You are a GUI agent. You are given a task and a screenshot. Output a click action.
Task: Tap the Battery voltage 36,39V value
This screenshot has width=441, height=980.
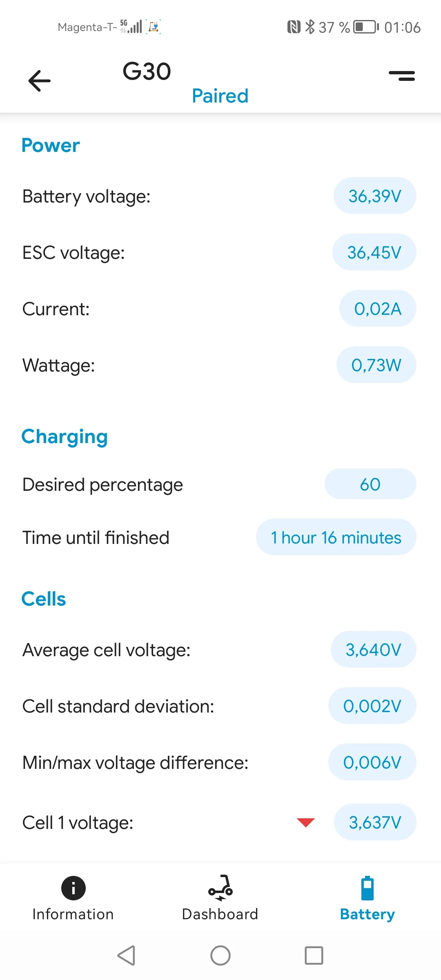[x=375, y=196]
